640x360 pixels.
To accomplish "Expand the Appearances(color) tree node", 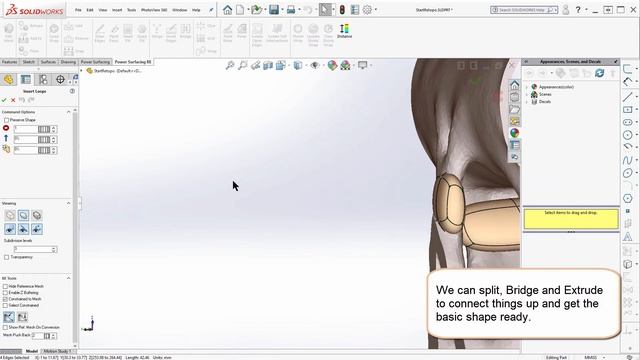I will [527, 87].
